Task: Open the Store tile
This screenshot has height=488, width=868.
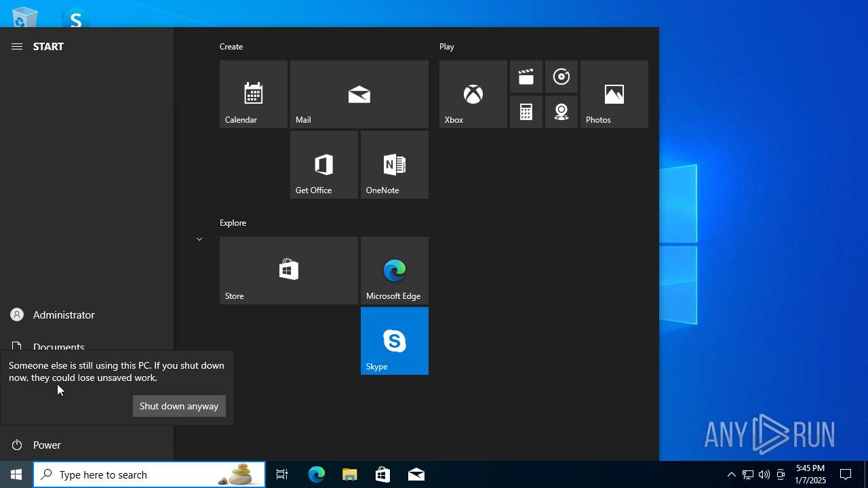Action: (289, 270)
